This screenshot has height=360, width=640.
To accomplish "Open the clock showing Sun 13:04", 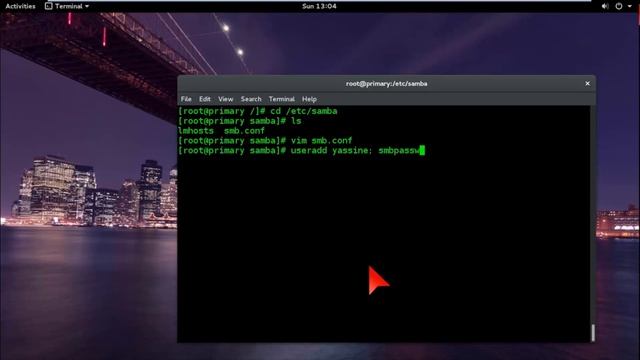I will (319, 6).
